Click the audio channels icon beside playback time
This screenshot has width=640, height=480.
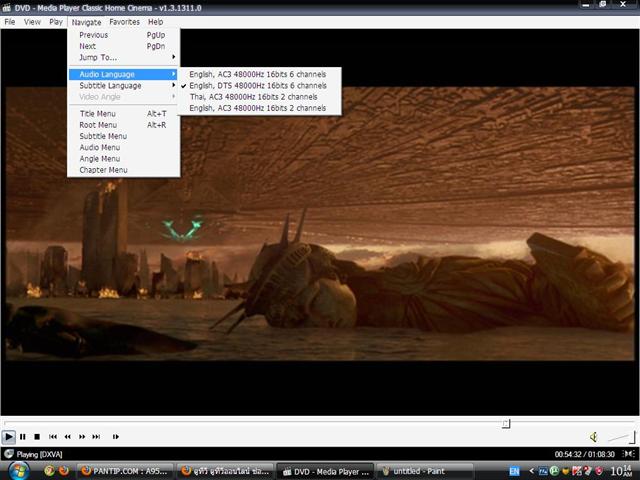click(629, 454)
